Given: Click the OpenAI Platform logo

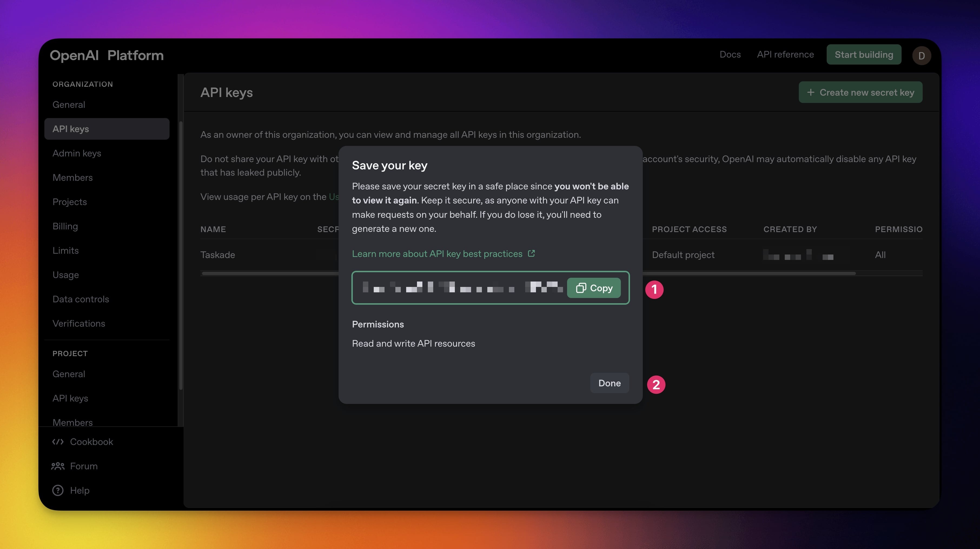Looking at the screenshot, I should point(107,55).
